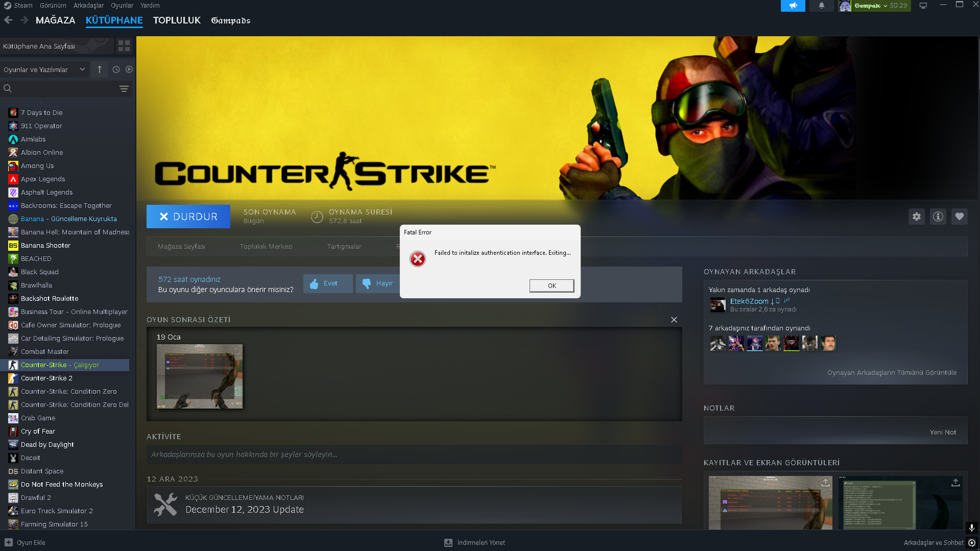Click Oynayan Arkadaşların Tümünü Görüntüle

coord(892,373)
